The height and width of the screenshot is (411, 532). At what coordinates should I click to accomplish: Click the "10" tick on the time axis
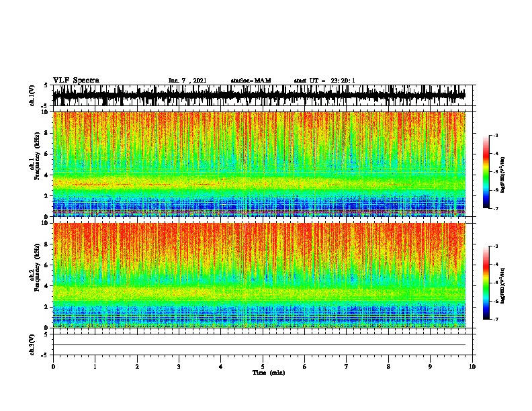[x=472, y=367]
